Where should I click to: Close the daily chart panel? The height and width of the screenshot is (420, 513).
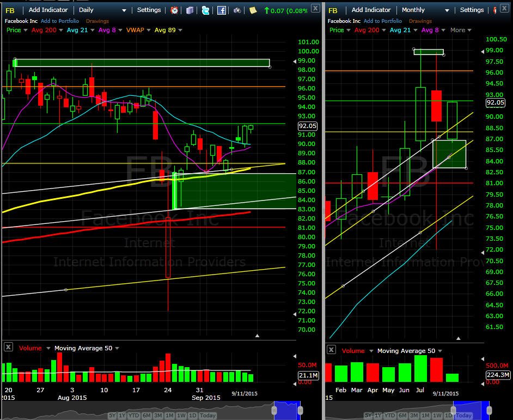[315, 8]
